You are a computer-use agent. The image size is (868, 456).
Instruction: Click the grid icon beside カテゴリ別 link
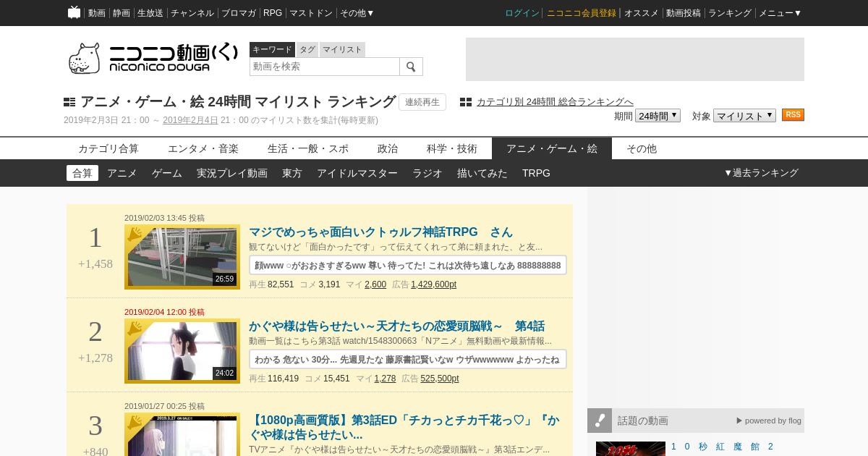466,102
